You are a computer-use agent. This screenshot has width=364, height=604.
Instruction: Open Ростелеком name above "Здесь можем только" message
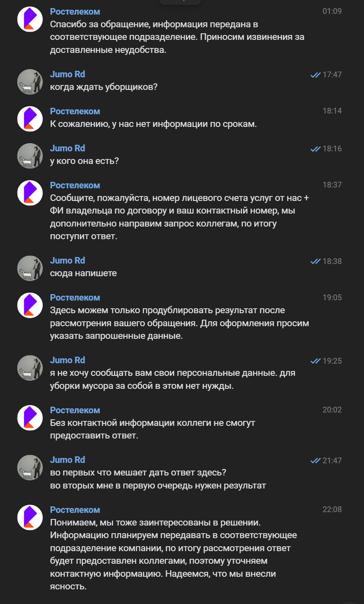coord(75,298)
